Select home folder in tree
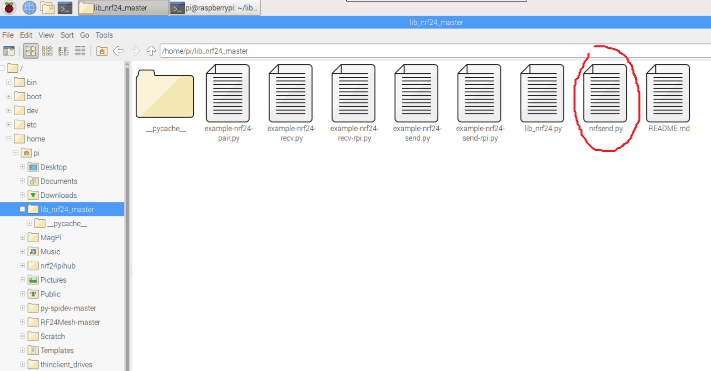 point(30,138)
